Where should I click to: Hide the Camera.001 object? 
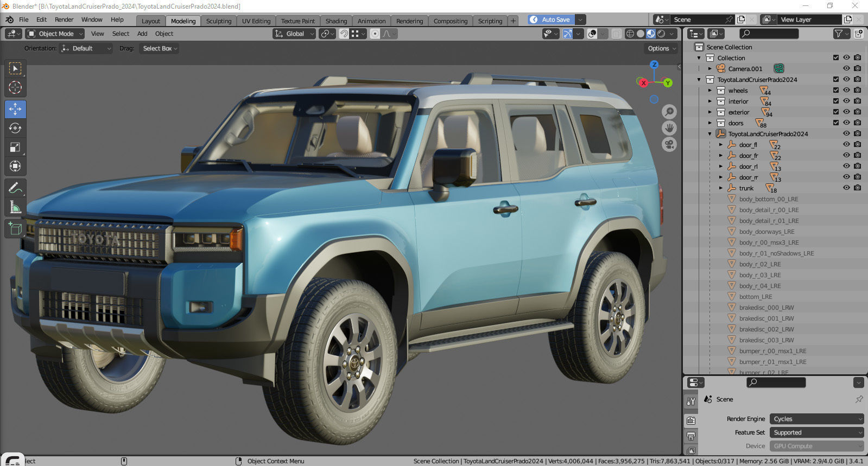(846, 68)
